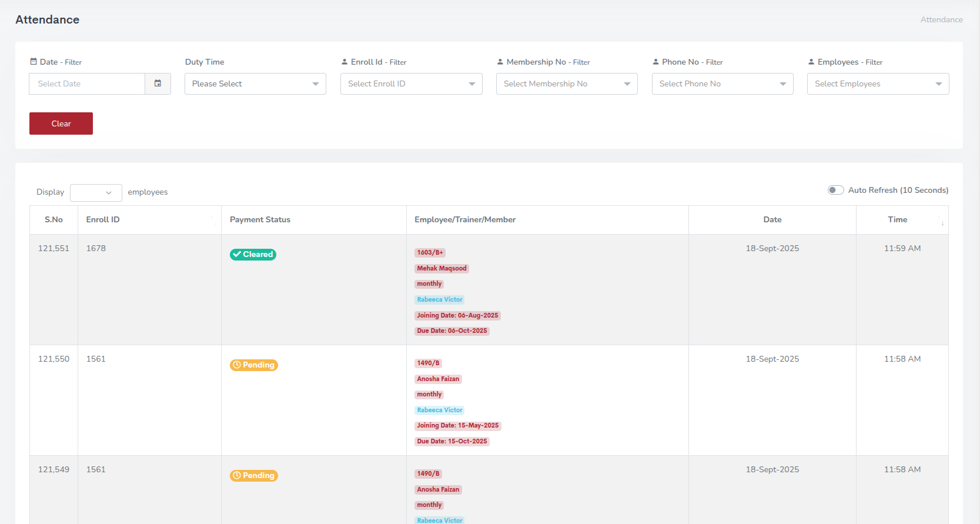Screen dimensions: 980x524
Task: Click Joining Date: 06-Aug-2025 tag
Action: tap(457, 315)
